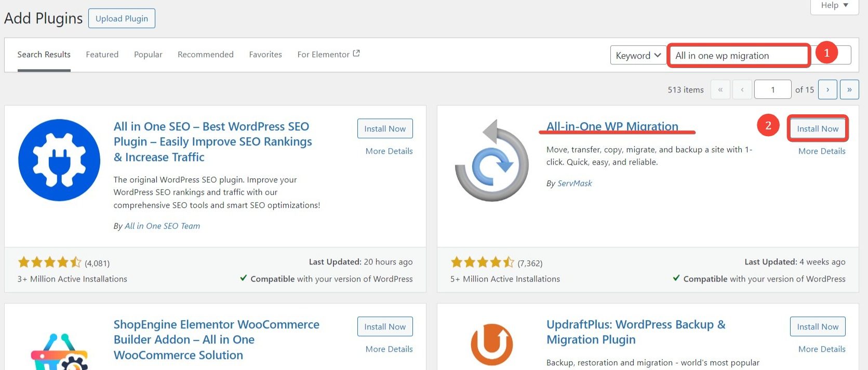Click the plugin search keyword input field
The height and width of the screenshot is (370, 868).
point(760,56)
